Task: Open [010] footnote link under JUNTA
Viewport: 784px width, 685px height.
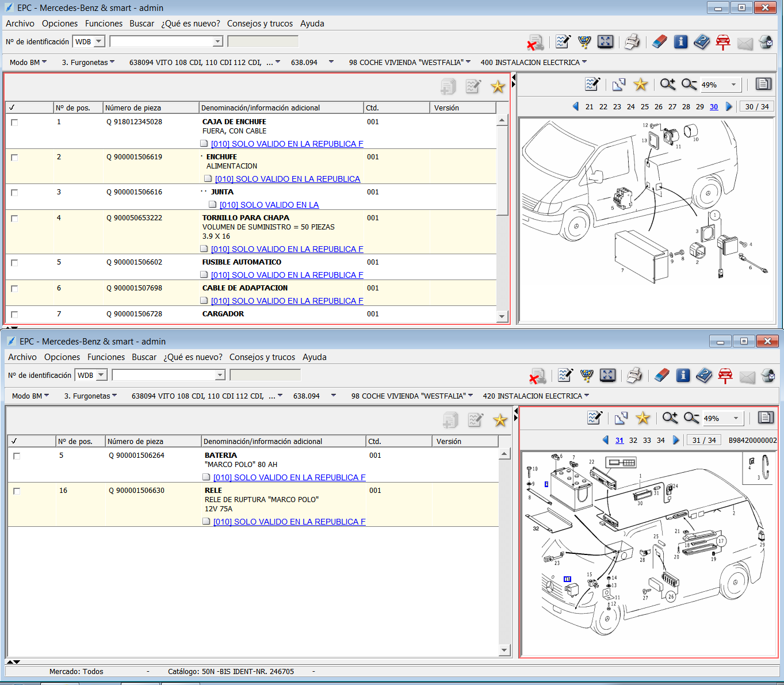Action: (x=269, y=205)
